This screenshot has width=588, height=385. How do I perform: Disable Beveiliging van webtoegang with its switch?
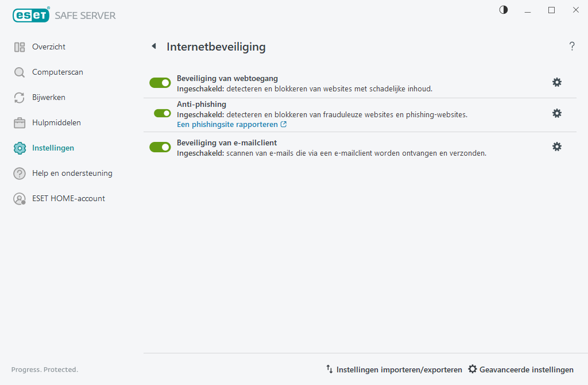(x=160, y=82)
